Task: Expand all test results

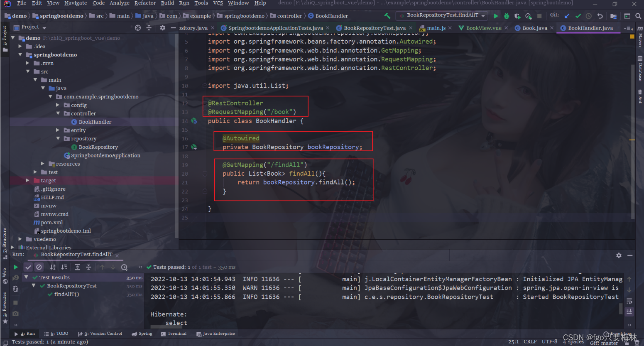Action: pos(78,267)
